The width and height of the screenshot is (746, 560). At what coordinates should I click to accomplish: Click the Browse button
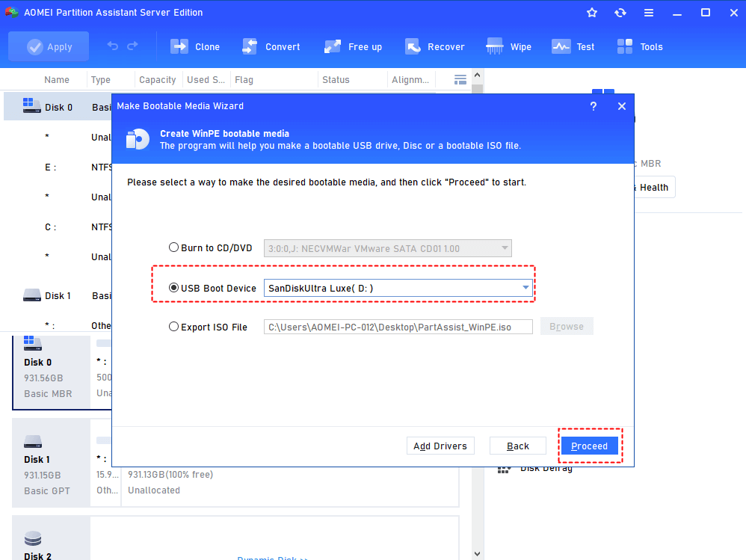coord(567,327)
